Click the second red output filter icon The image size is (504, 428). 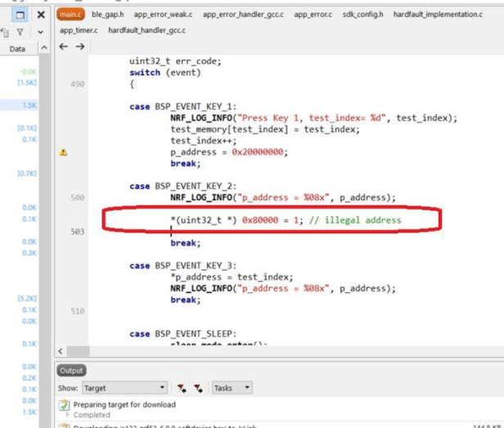[x=199, y=388]
